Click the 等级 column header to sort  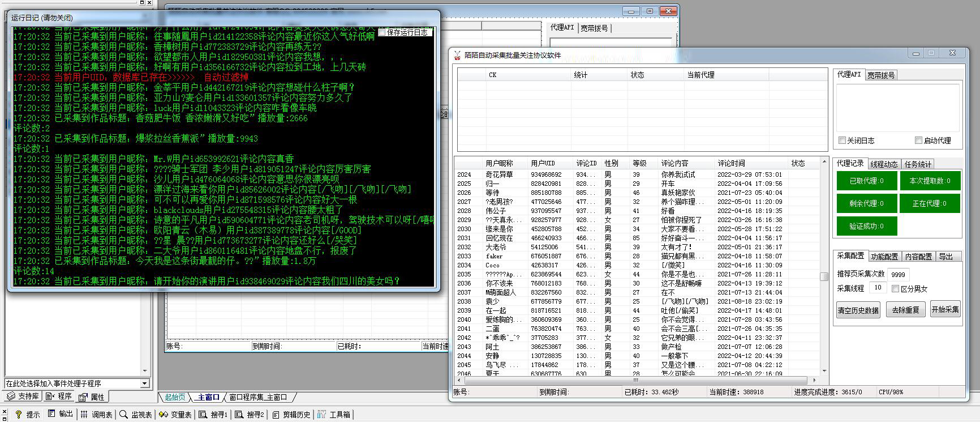pyautogui.click(x=639, y=163)
